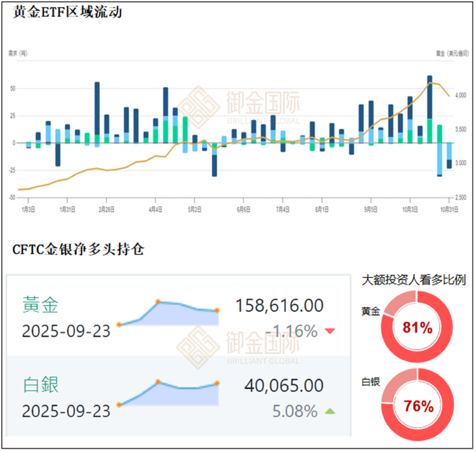476x451 pixels.
Task: Click the CFTC金银净多头持仓 section heading
Action: click(x=78, y=249)
